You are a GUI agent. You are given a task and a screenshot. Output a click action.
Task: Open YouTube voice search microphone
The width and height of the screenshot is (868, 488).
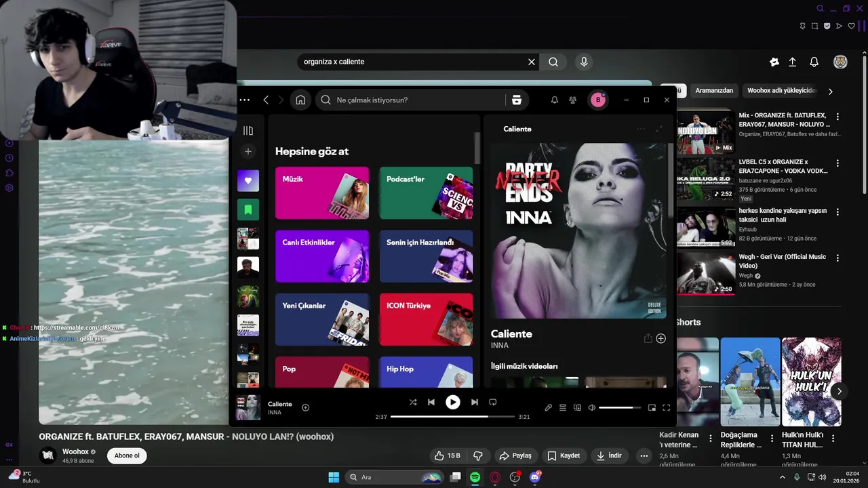(584, 62)
